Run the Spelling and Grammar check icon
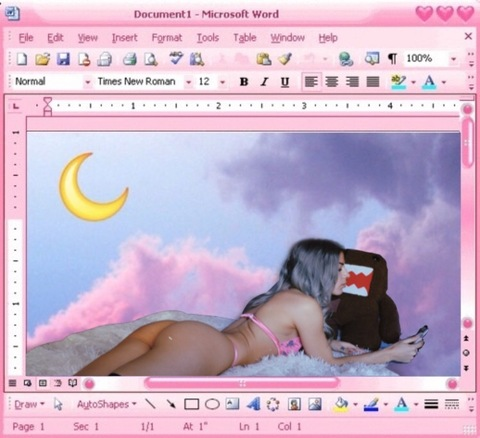 pos(176,58)
